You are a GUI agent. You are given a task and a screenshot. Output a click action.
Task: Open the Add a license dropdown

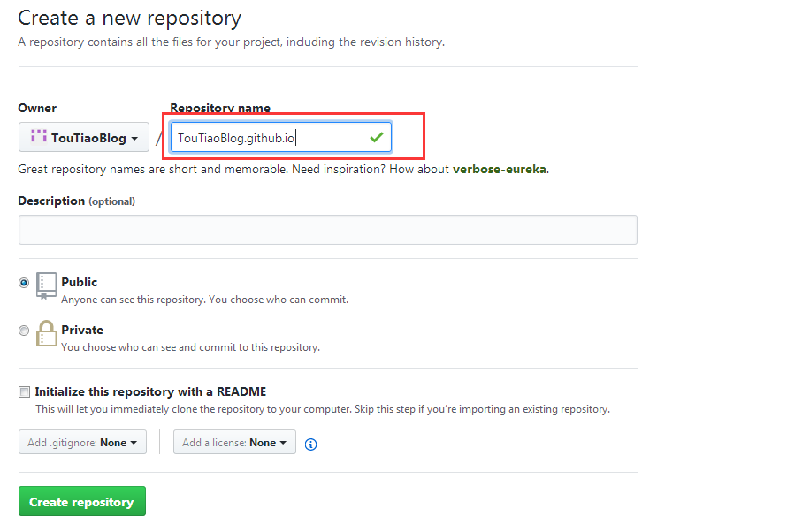tap(234, 442)
